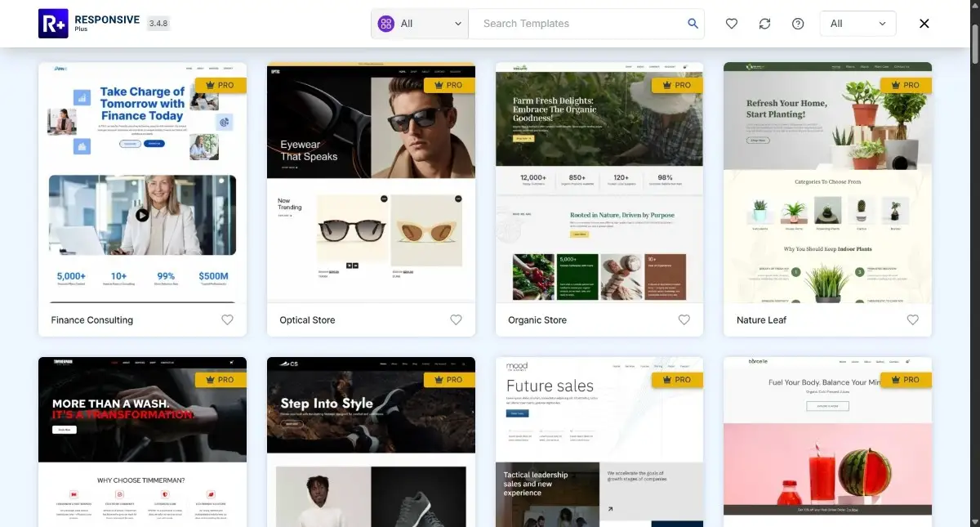
Task: Close the template library with X
Action: click(x=924, y=24)
